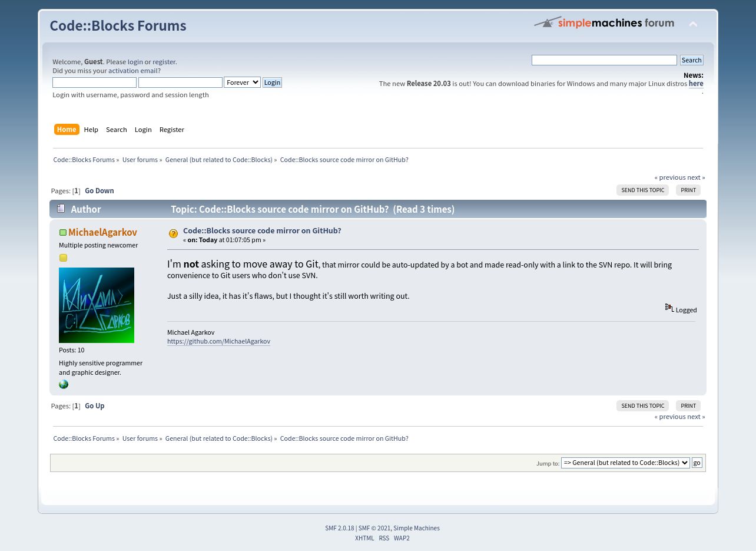Open the Jump to forum dropdown
The width and height of the screenshot is (756, 551).
(x=625, y=463)
